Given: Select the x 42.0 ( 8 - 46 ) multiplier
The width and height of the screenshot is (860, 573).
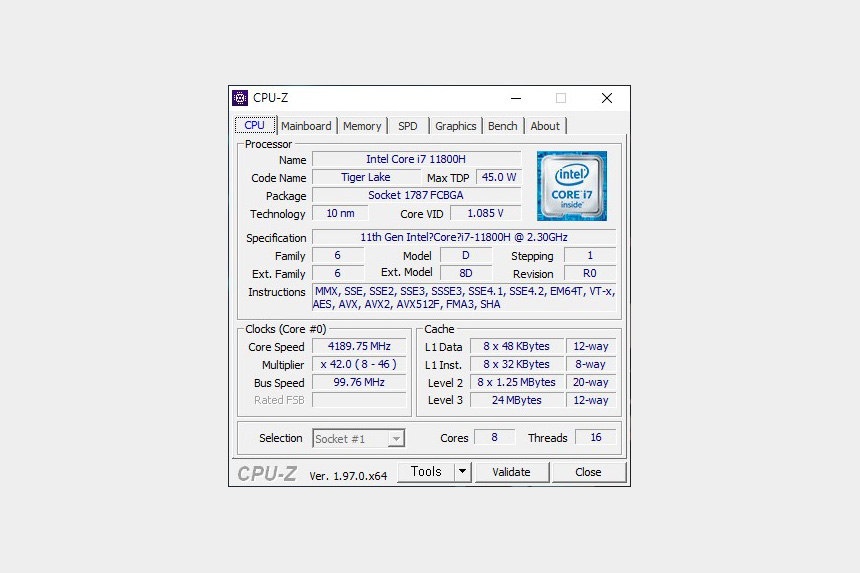Looking at the screenshot, I should click(359, 364).
